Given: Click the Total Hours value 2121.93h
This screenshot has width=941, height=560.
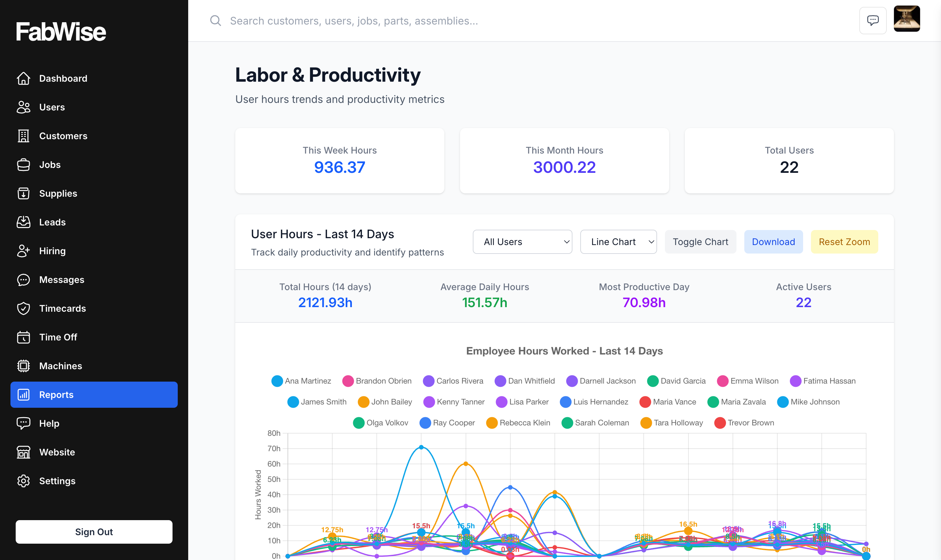Looking at the screenshot, I should click(325, 302).
